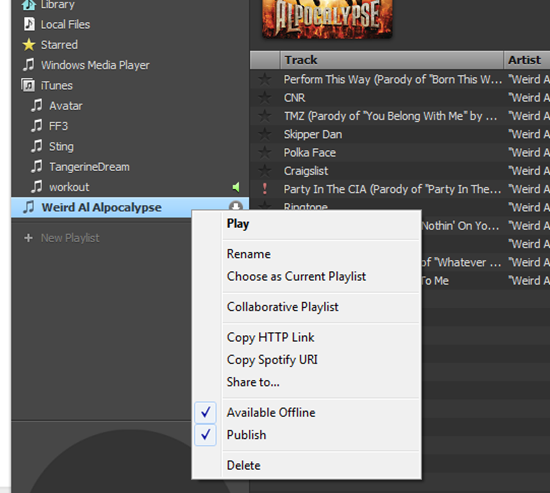Click the Weird Al Alpocalypse note icon
This screenshot has height=493, width=550.
coord(29,207)
